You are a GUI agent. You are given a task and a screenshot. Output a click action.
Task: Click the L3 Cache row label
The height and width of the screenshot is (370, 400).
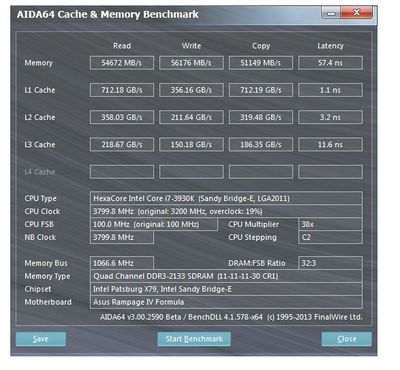click(x=40, y=145)
